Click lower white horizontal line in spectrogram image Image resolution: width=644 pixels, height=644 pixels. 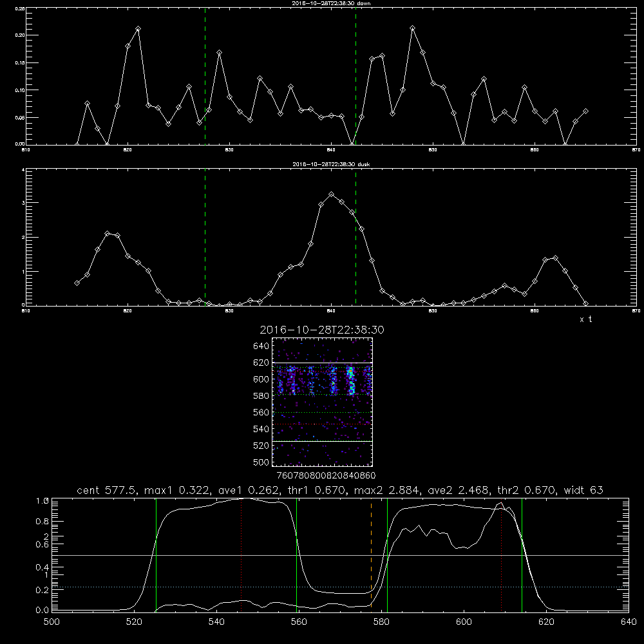323,441
